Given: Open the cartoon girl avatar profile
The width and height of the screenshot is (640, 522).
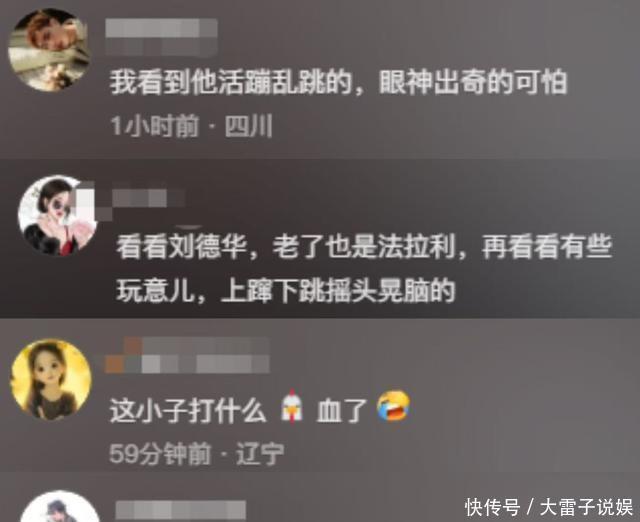Looking at the screenshot, I should point(51,380).
